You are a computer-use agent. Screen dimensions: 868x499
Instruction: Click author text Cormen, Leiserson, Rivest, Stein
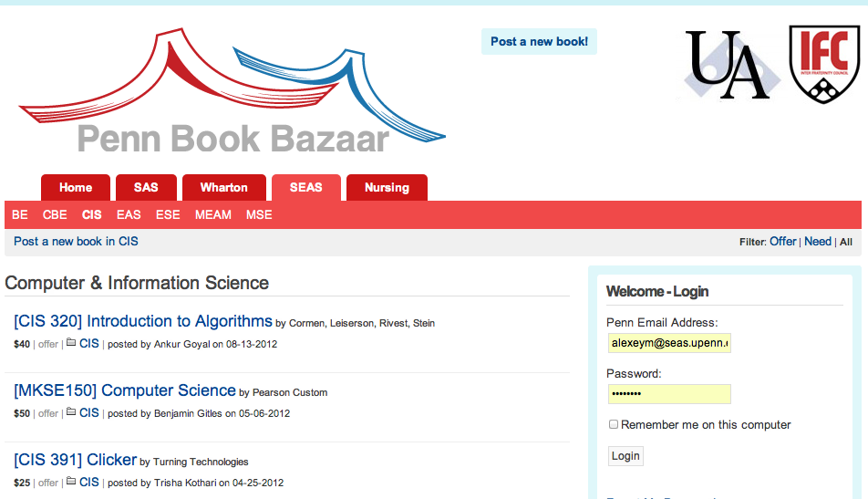(x=362, y=324)
